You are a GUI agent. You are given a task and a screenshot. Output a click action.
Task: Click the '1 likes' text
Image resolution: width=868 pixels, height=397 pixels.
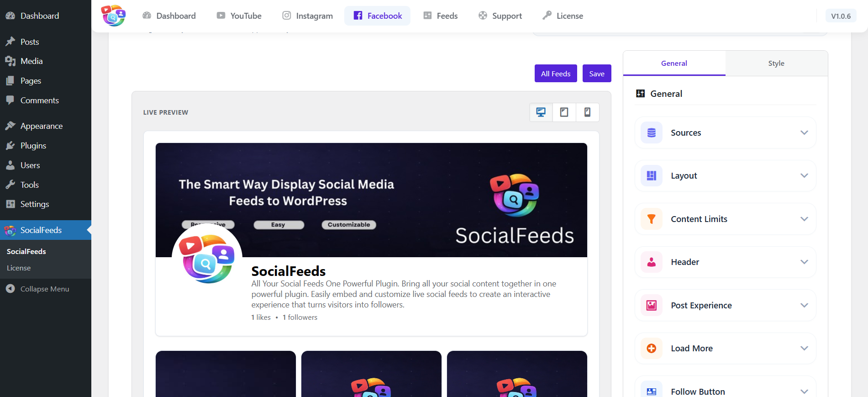pyautogui.click(x=261, y=317)
